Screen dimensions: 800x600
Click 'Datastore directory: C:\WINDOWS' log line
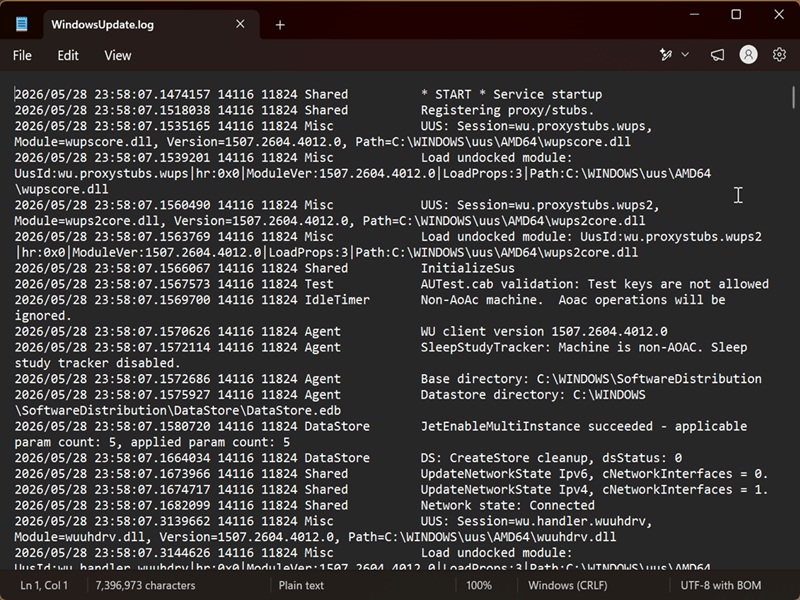[x=533, y=395]
